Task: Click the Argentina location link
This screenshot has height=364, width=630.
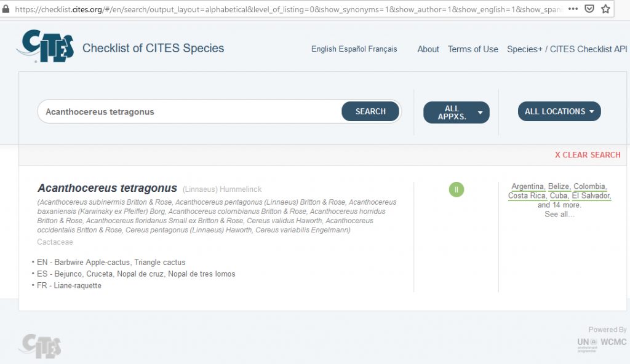Action: pyautogui.click(x=527, y=186)
